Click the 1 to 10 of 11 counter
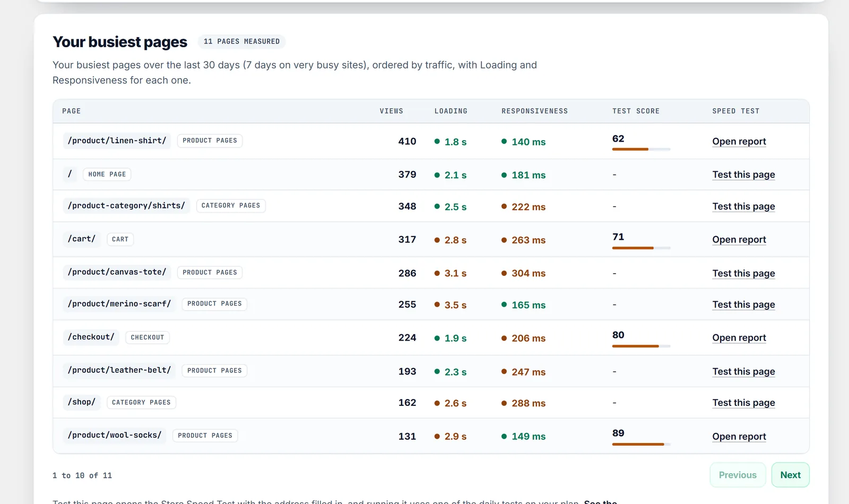849x504 pixels. (x=82, y=475)
